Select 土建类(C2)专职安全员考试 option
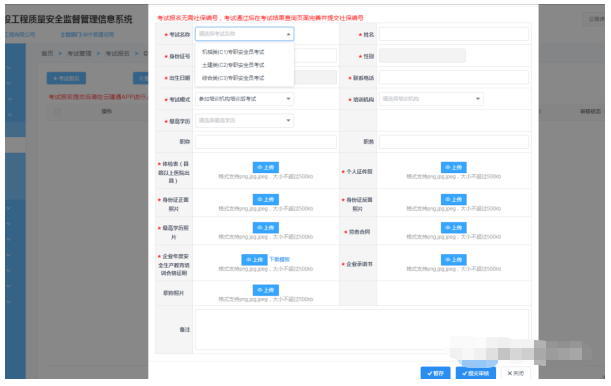The width and height of the screenshot is (611, 386). (x=233, y=65)
